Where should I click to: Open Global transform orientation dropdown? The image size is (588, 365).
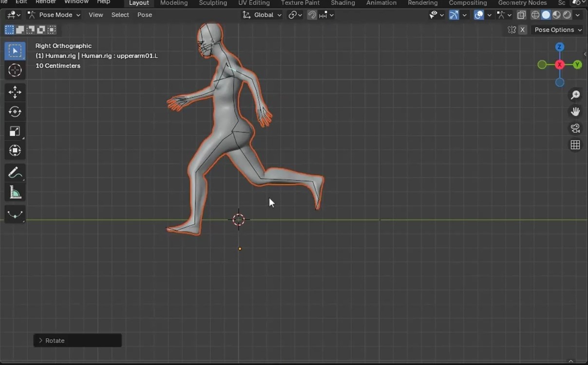tap(263, 15)
